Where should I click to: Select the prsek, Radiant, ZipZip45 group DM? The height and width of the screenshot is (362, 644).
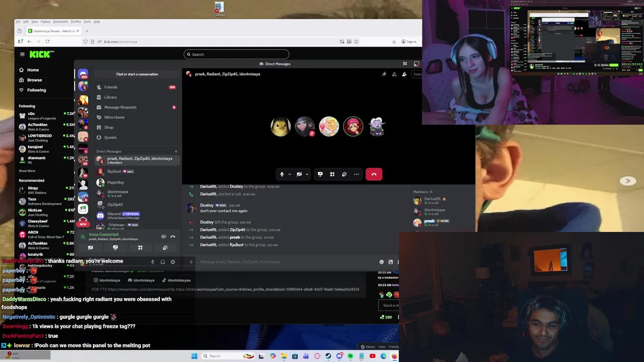point(136,160)
